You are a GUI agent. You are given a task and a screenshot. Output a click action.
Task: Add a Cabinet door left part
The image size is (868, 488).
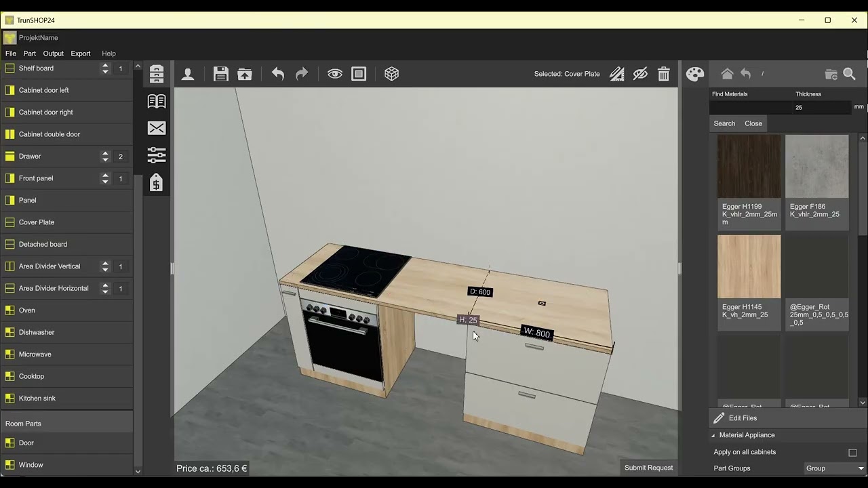[66, 90]
